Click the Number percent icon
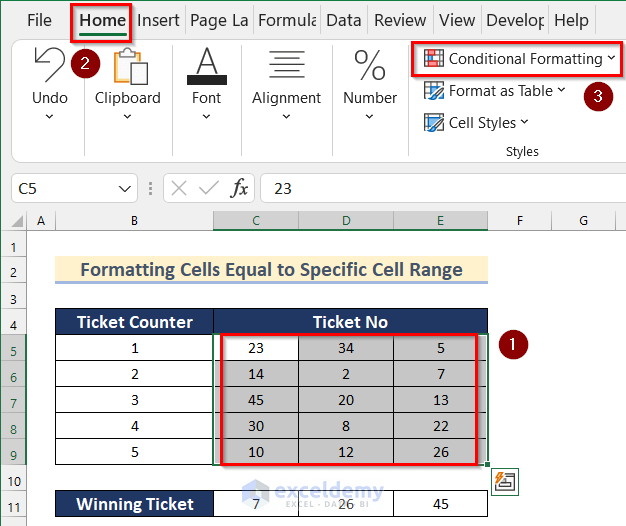 tap(370, 67)
